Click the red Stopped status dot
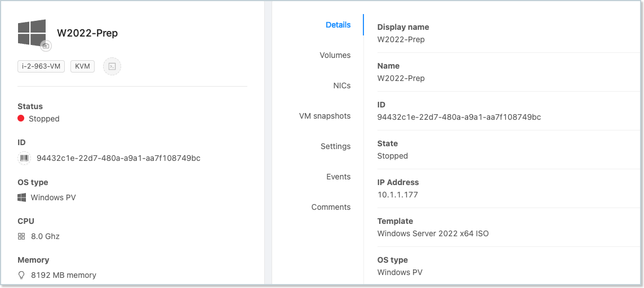This screenshot has width=644, height=288. tap(21, 119)
